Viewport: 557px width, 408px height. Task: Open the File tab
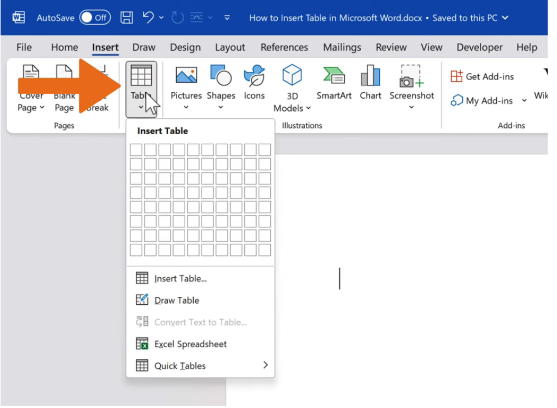(x=24, y=47)
